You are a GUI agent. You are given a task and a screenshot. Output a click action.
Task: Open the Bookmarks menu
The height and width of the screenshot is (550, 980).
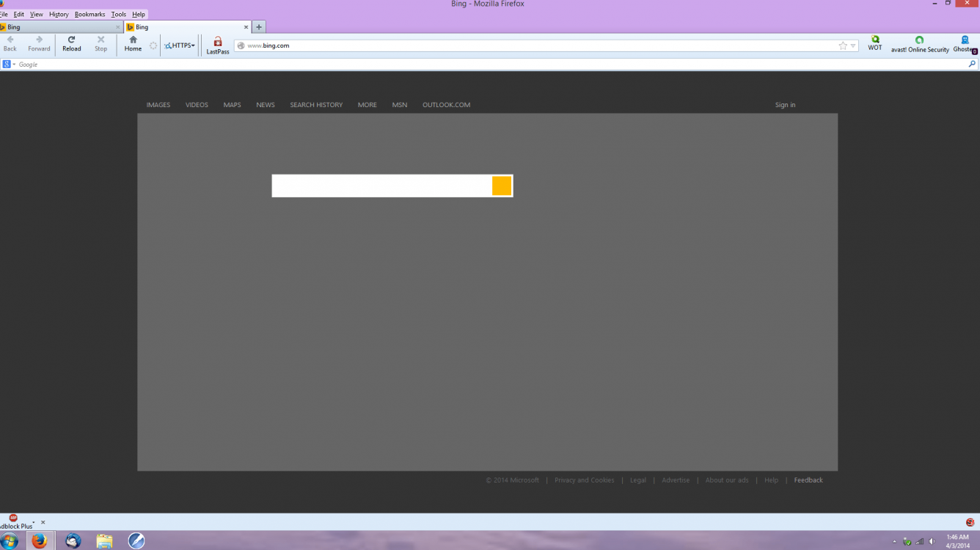click(89, 14)
